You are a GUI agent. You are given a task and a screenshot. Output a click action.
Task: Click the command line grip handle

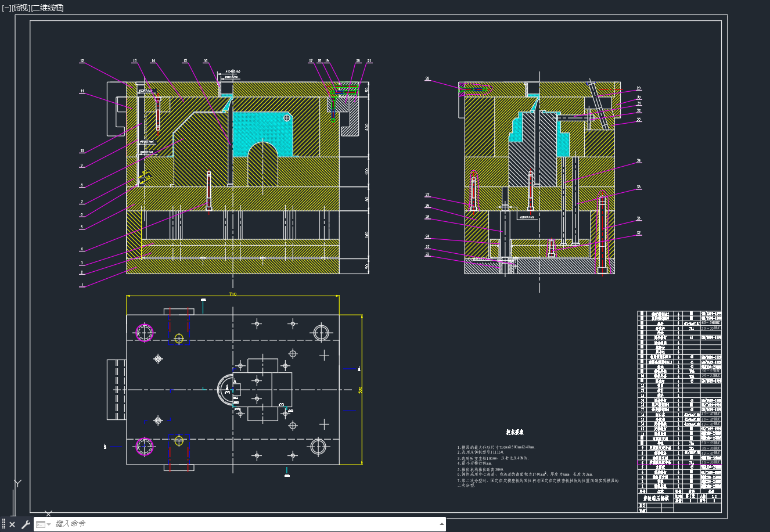tap(3, 524)
